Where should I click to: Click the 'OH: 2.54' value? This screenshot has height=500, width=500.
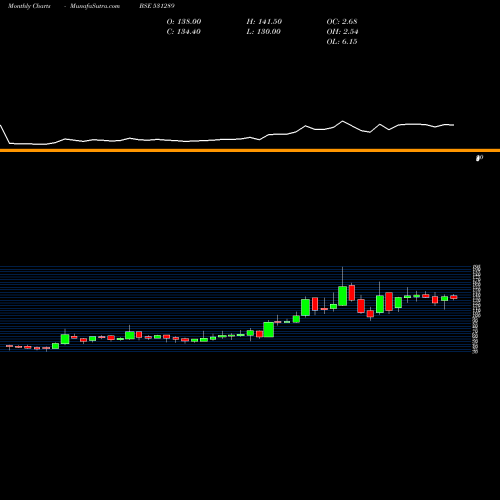pos(342,32)
